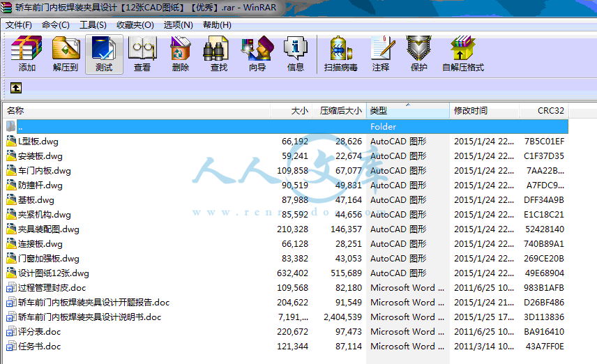The height and width of the screenshot is (364, 597).
Task: Click the 防撞杆.dwg file icon
Action: click(x=11, y=185)
